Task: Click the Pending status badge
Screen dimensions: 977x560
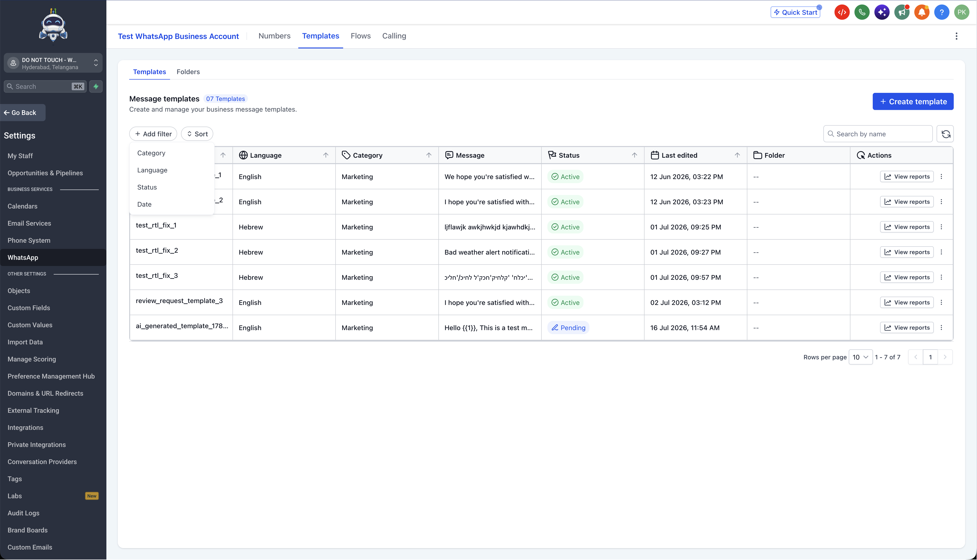Action: [x=568, y=328]
